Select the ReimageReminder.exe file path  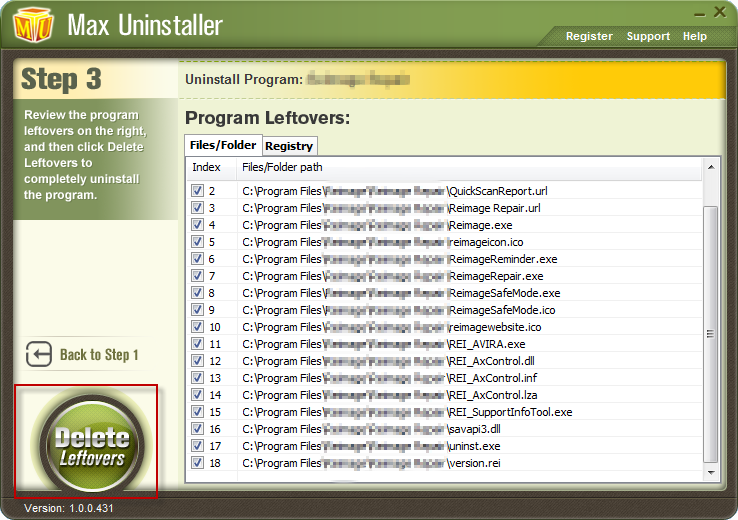pyautogui.click(x=400, y=259)
